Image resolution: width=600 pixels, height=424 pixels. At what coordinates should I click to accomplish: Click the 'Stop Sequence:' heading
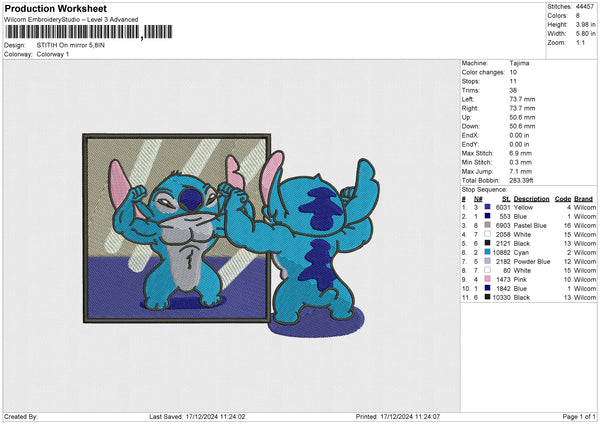point(484,190)
